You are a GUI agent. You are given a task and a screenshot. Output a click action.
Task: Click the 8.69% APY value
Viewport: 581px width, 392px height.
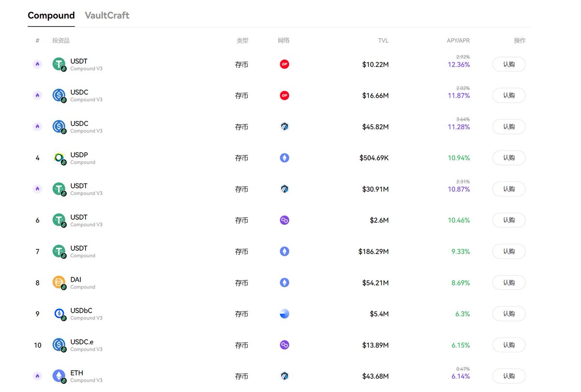pyautogui.click(x=461, y=283)
